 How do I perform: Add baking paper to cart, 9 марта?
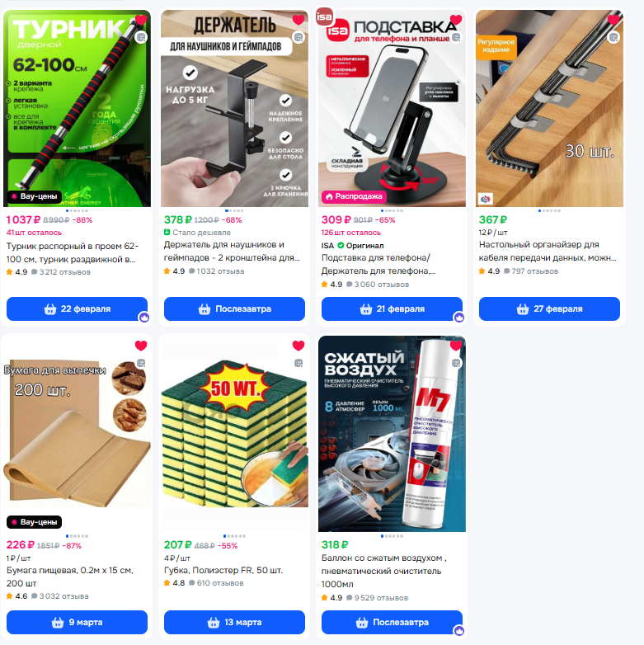[77, 623]
